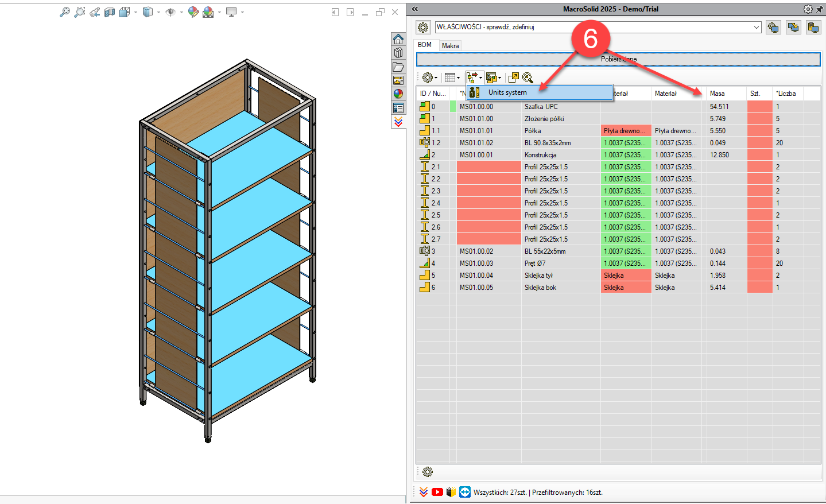Click the two-monitors icon button
The width and height of the screenshot is (826, 504).
[793, 27]
